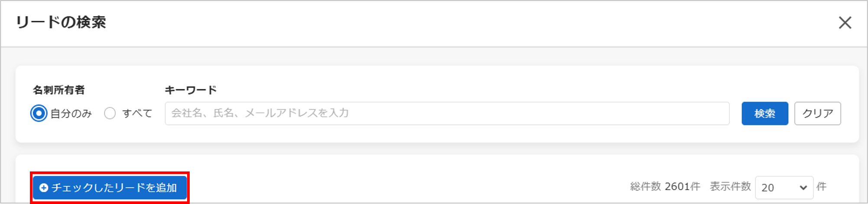Click the 表示件数 label text
Viewport: 868px width, 204px height.
[730, 187]
